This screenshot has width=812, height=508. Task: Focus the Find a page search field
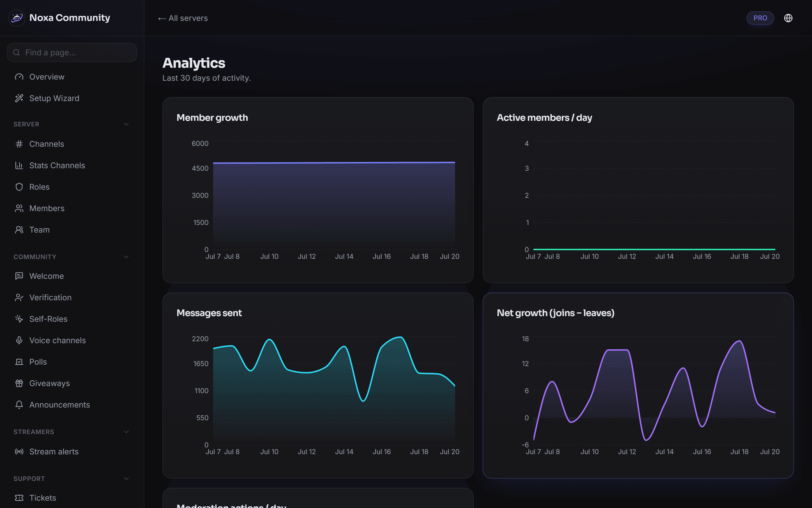(72, 53)
